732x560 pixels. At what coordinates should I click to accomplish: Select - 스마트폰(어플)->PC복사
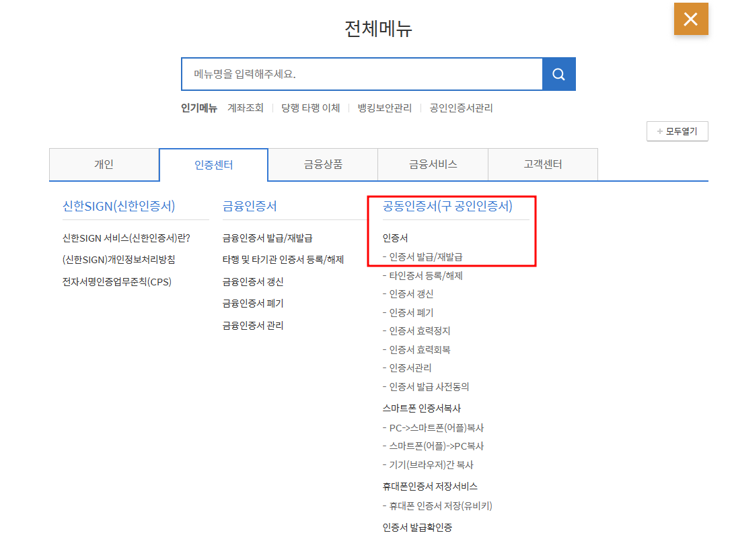click(x=433, y=446)
